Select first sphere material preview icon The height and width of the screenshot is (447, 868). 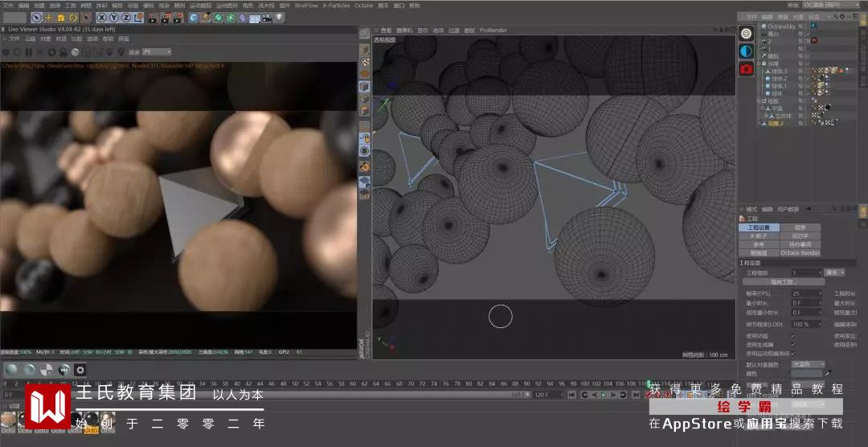[11, 370]
